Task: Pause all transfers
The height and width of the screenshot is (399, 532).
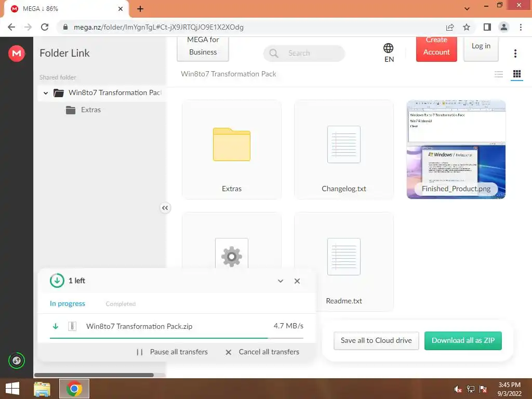Action: [x=172, y=352]
